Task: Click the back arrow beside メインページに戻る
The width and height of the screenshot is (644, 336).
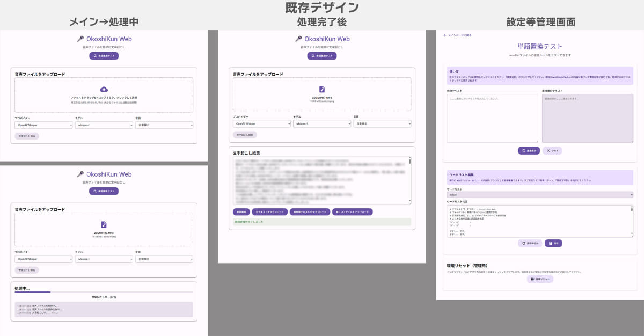Action: 444,35
